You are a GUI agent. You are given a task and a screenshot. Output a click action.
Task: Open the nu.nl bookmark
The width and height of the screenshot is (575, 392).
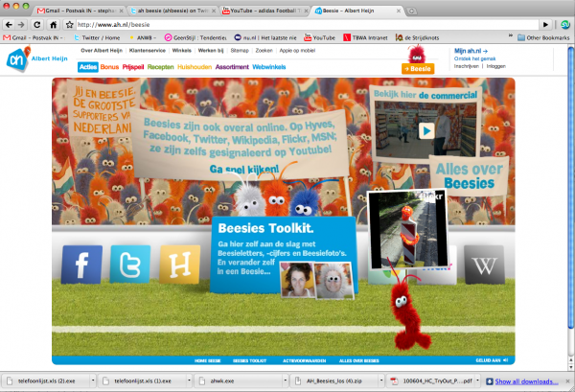265,37
